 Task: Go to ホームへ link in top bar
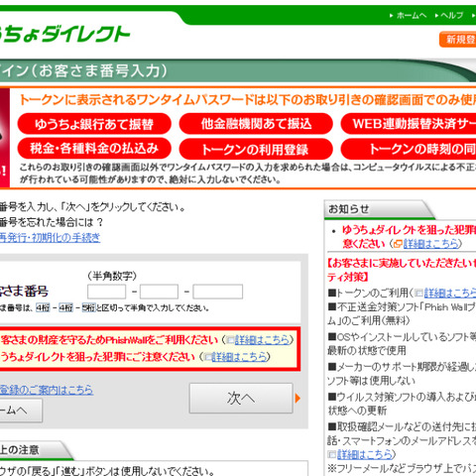pyautogui.click(x=409, y=15)
